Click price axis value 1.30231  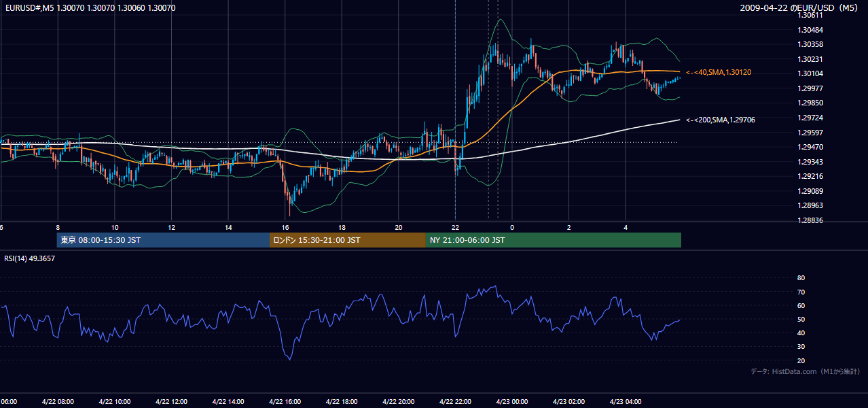(810, 59)
